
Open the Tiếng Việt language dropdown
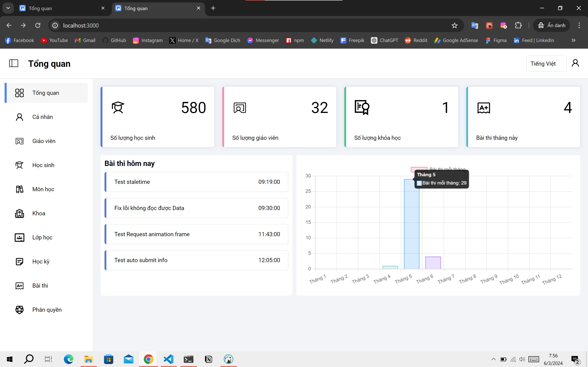pyautogui.click(x=546, y=64)
